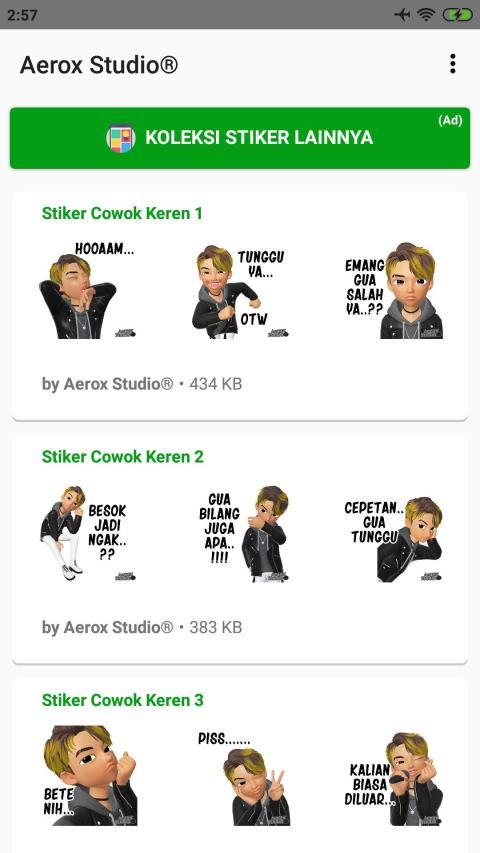Image resolution: width=480 pixels, height=853 pixels.
Task: Open the Stiker Cowok Keren 3 pack
Action: [x=122, y=700]
